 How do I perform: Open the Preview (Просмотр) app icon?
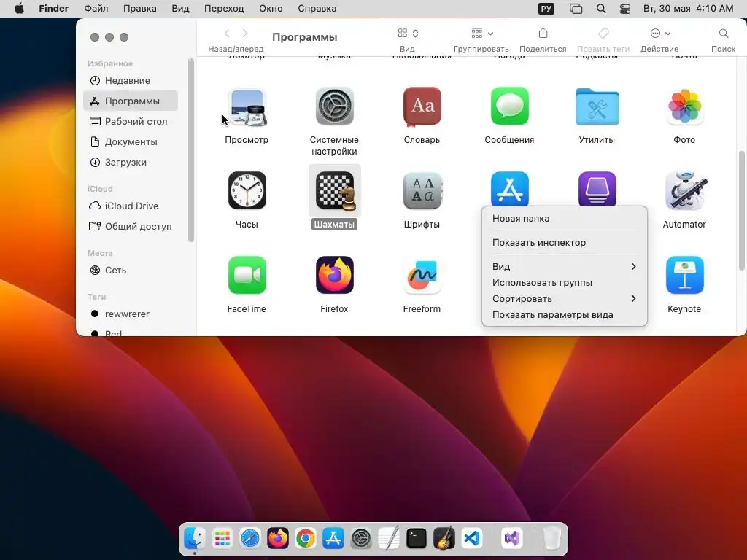click(247, 106)
